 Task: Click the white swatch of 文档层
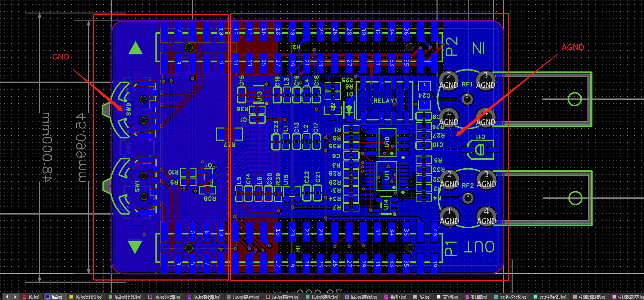pyautogui.click(x=439, y=297)
